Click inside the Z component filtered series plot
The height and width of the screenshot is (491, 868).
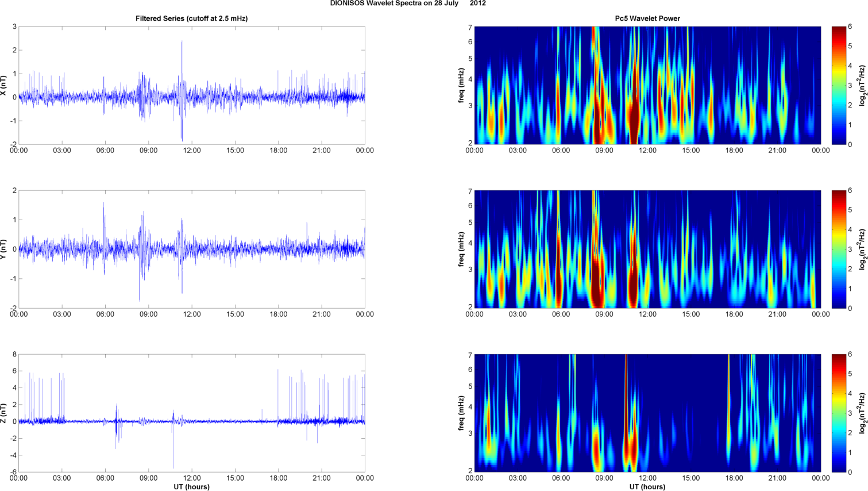click(192, 413)
